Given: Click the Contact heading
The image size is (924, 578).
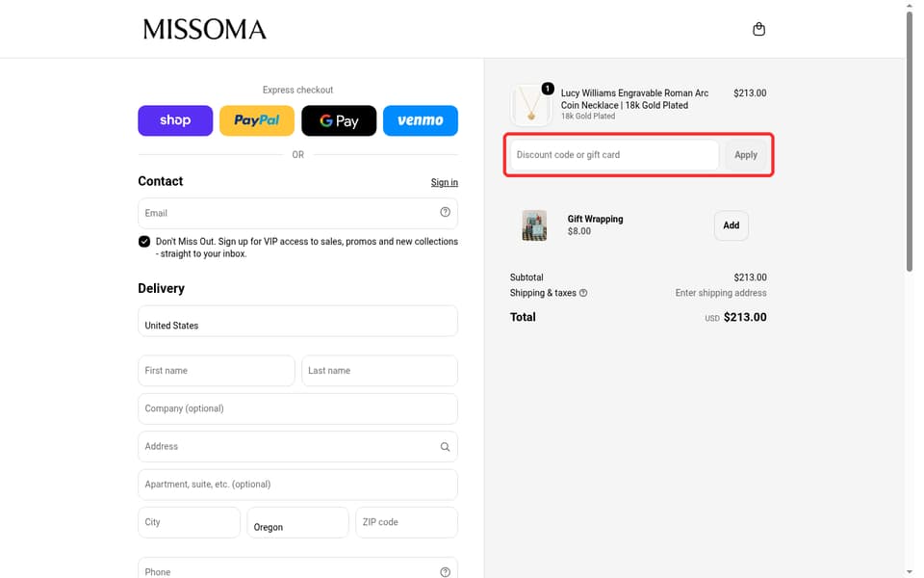Looking at the screenshot, I should pyautogui.click(x=161, y=181).
